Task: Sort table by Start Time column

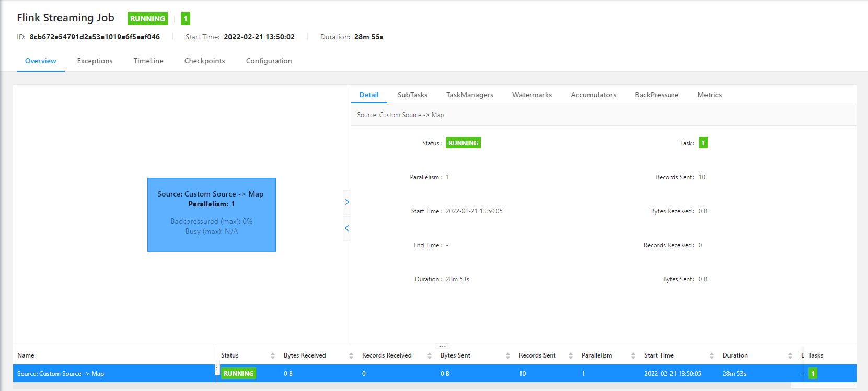Action: click(x=712, y=355)
